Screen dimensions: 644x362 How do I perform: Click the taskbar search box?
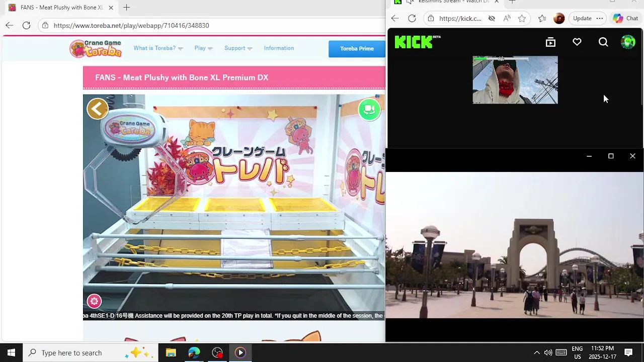[x=91, y=352]
